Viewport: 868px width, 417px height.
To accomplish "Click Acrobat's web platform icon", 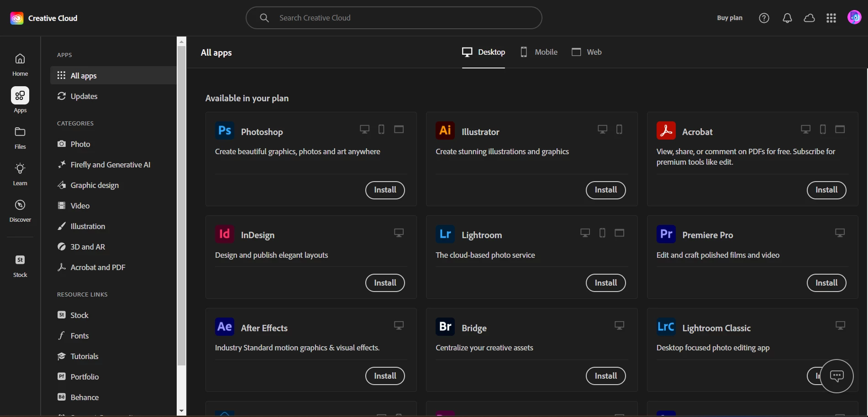I will click(x=840, y=130).
